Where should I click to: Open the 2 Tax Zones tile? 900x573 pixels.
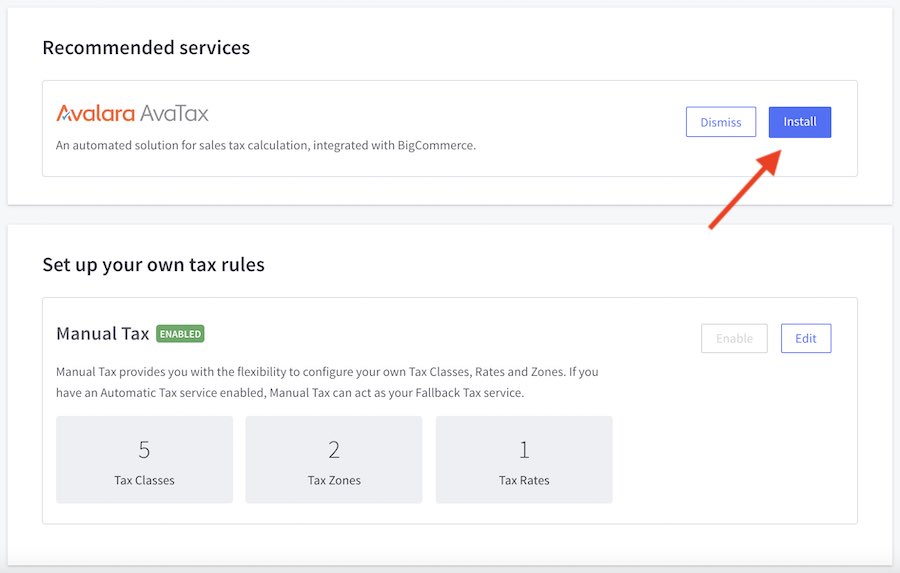[x=334, y=460]
